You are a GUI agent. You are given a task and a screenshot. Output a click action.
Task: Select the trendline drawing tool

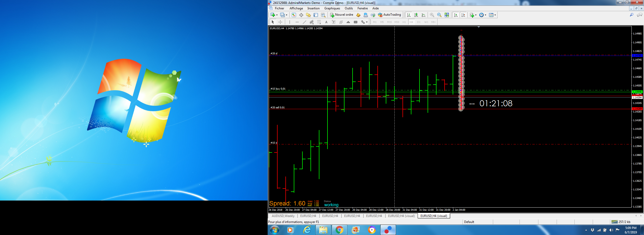304,22
